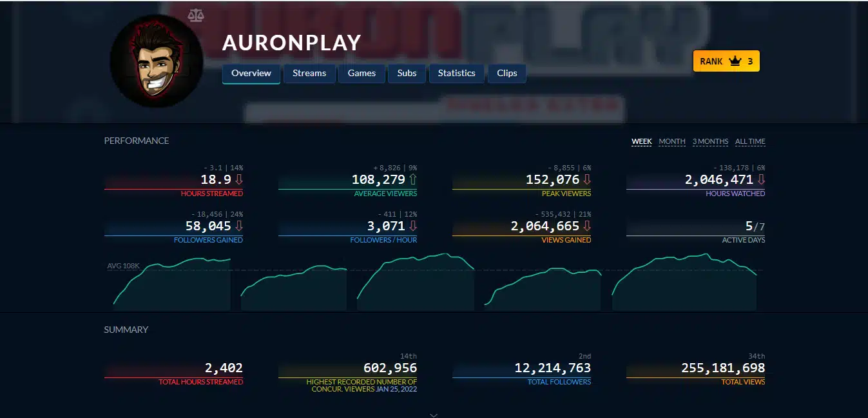Go to the Subs tab
This screenshot has height=418, width=868.
407,74
